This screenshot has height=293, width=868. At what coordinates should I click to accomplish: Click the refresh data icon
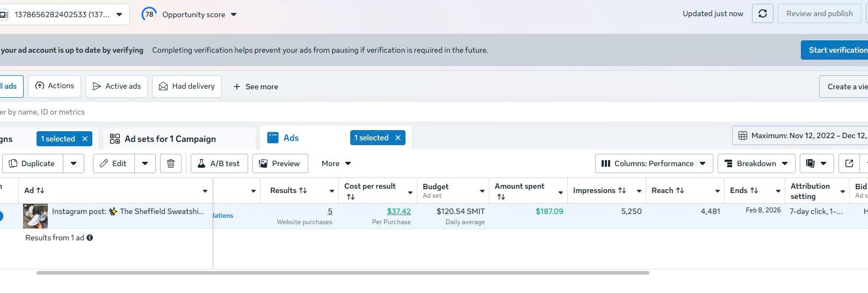pyautogui.click(x=762, y=14)
